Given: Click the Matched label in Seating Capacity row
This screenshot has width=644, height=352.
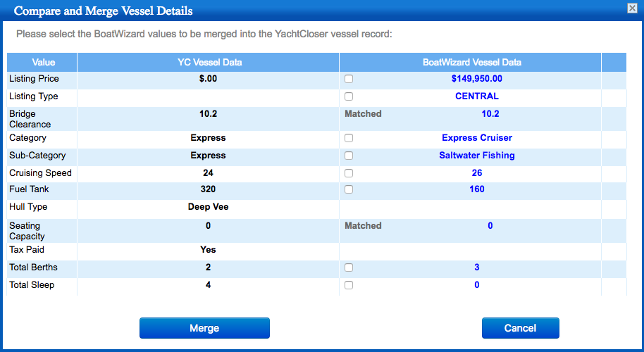Looking at the screenshot, I should point(363,226).
